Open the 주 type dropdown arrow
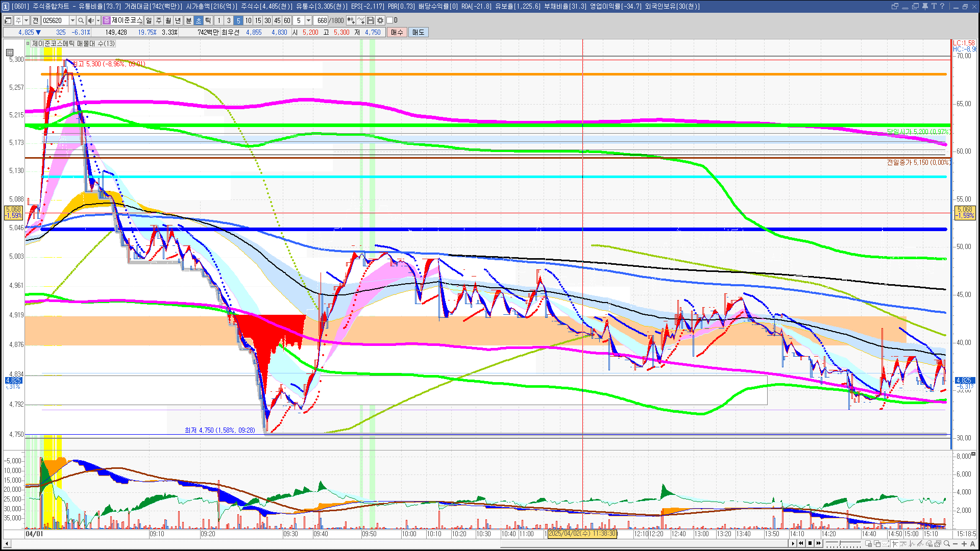 [x=26, y=20]
